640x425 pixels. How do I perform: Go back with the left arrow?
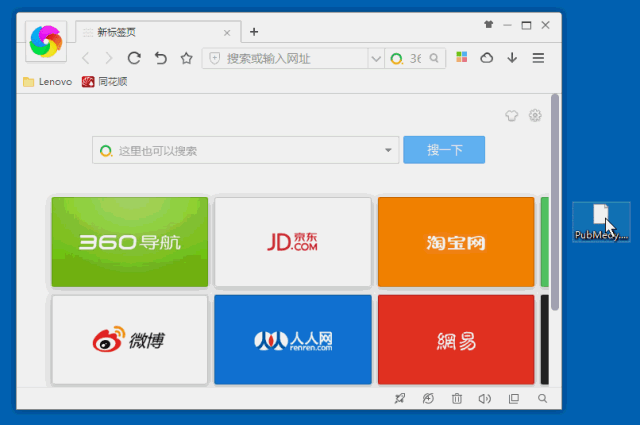click(86, 58)
